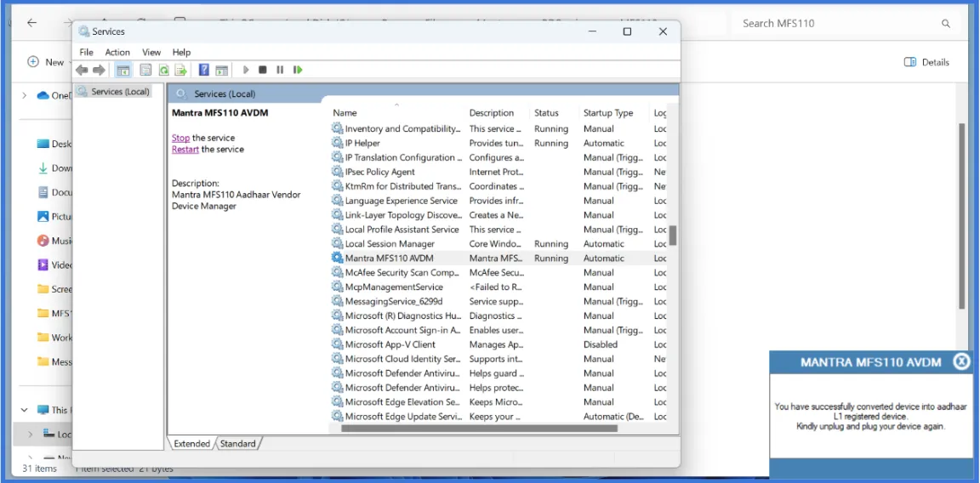Select the Microsoft Account Sign-in Assistant row
The height and width of the screenshot is (483, 980).
pos(499,330)
